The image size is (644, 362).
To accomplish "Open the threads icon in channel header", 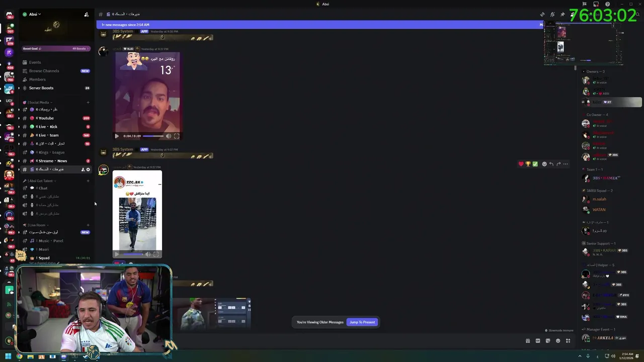I will coord(542,14).
